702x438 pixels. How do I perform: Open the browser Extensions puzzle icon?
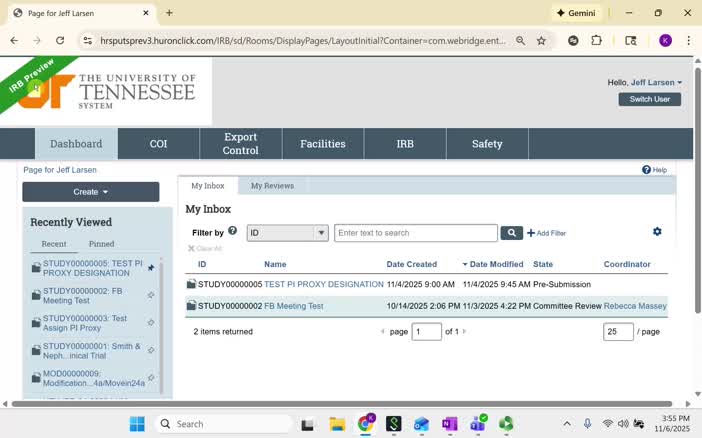596,41
